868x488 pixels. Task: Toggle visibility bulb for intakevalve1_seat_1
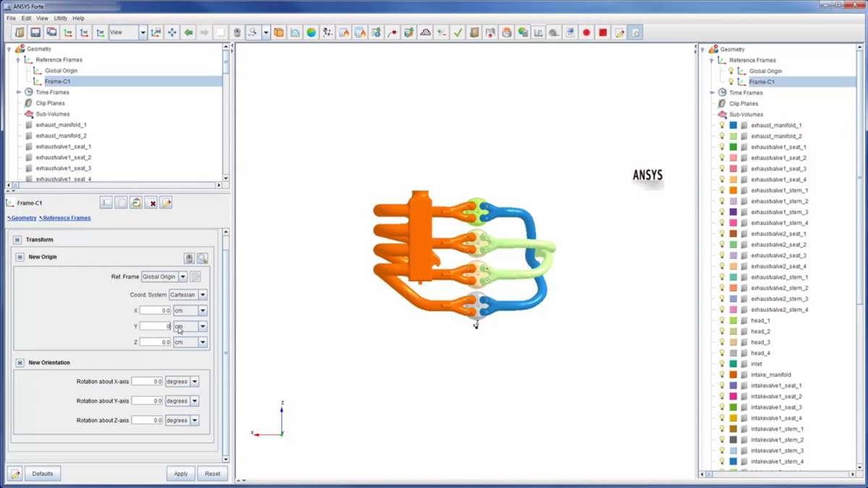[x=721, y=385]
